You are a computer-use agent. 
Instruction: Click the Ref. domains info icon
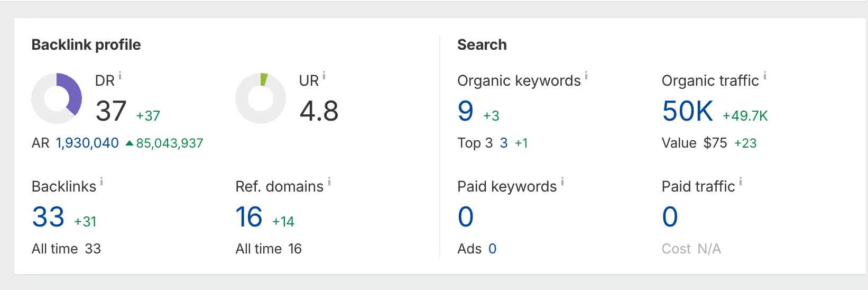pos(329,182)
